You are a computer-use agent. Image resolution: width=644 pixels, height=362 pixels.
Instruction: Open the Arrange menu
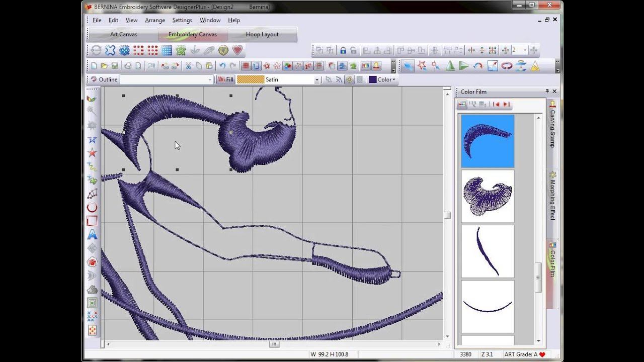pos(154,20)
